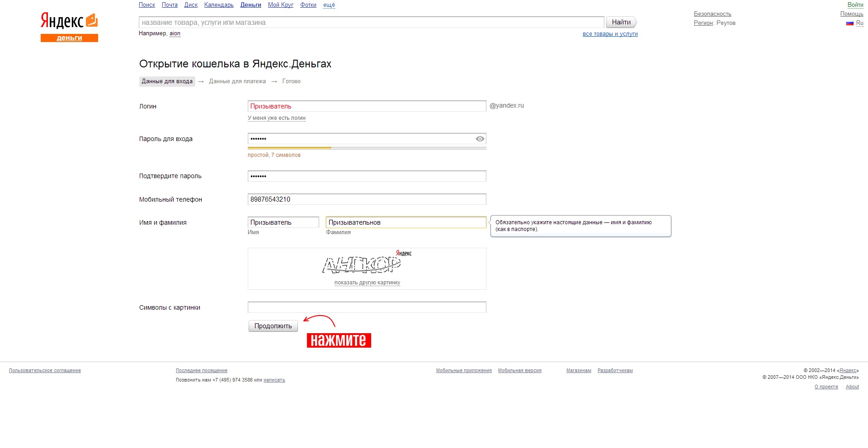
Task: Open Пользовательское соглашение link
Action: coord(45,371)
